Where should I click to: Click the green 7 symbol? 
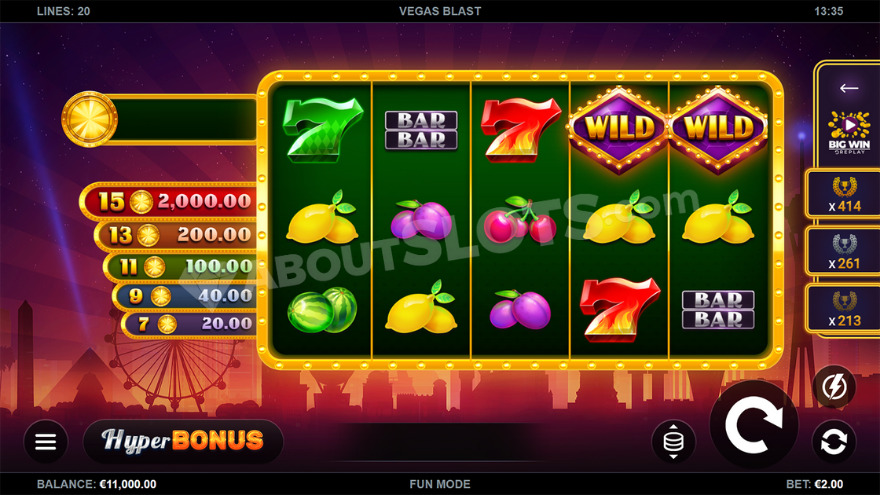tap(322, 130)
